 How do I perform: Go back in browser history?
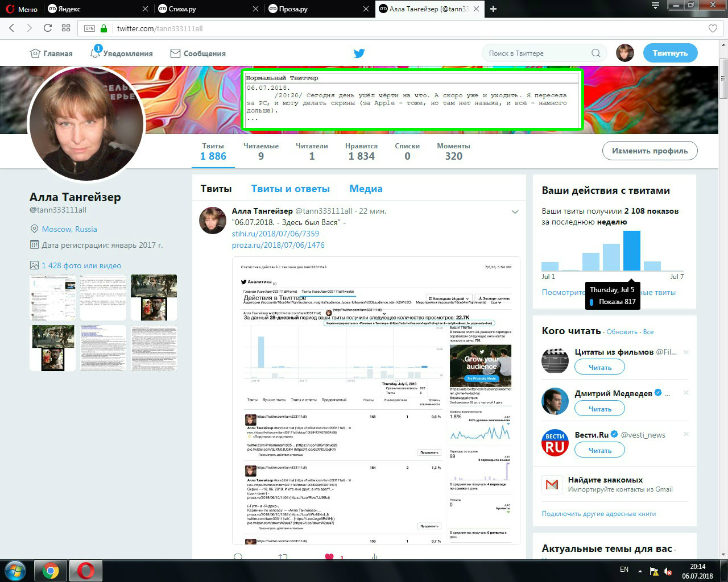[11, 28]
